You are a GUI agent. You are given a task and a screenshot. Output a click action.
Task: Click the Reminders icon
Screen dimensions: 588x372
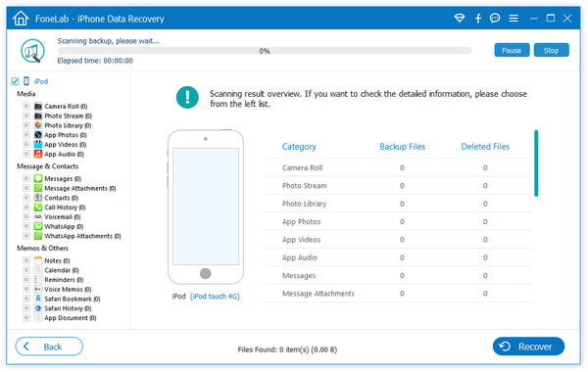(x=38, y=279)
